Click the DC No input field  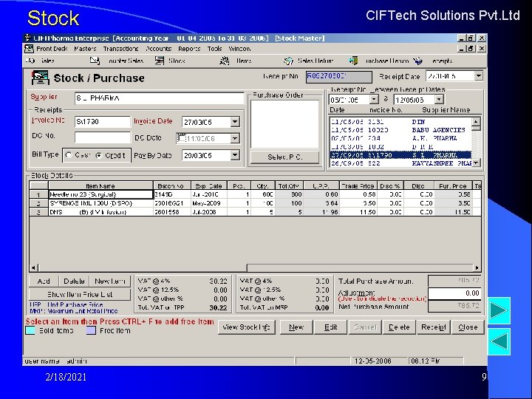click(x=102, y=137)
